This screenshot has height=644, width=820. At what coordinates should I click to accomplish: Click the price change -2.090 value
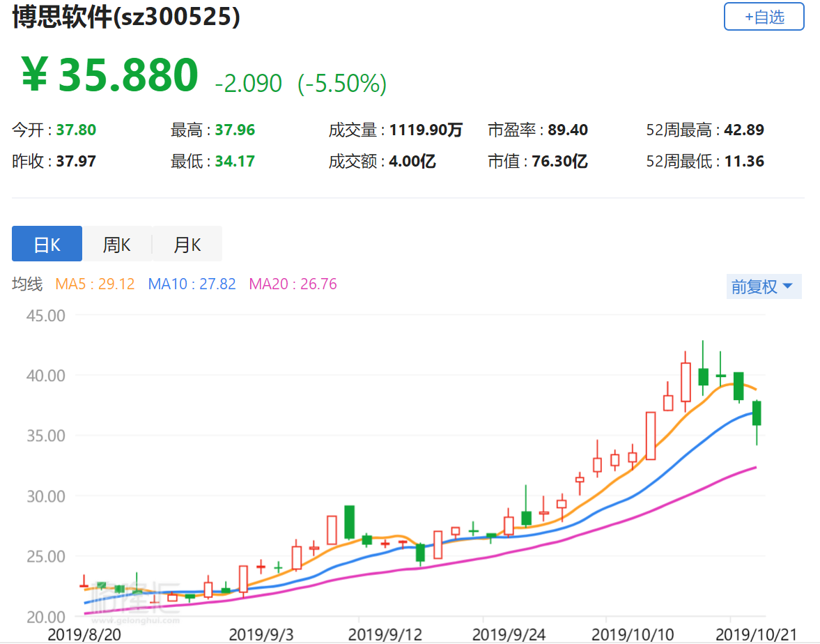(249, 84)
